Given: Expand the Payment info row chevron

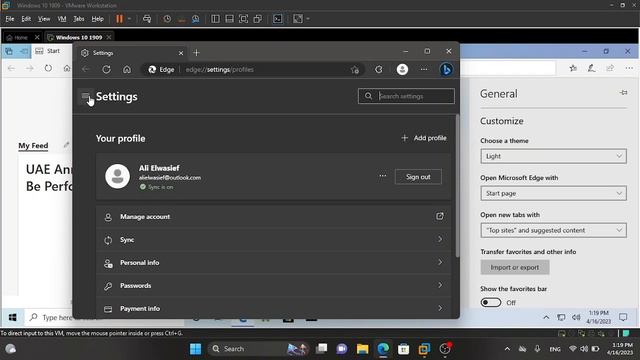Looking at the screenshot, I should click(440, 308).
